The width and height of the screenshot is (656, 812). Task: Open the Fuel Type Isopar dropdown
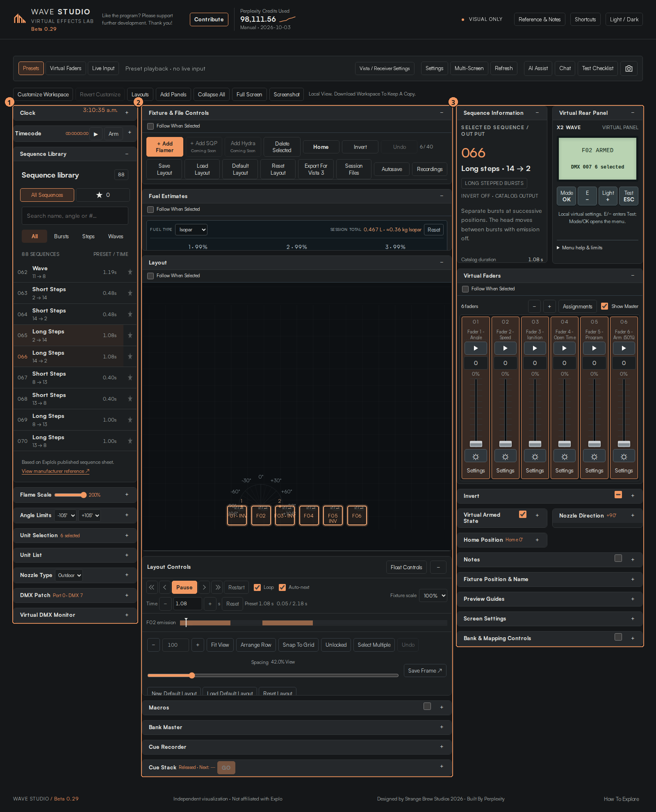[191, 230]
